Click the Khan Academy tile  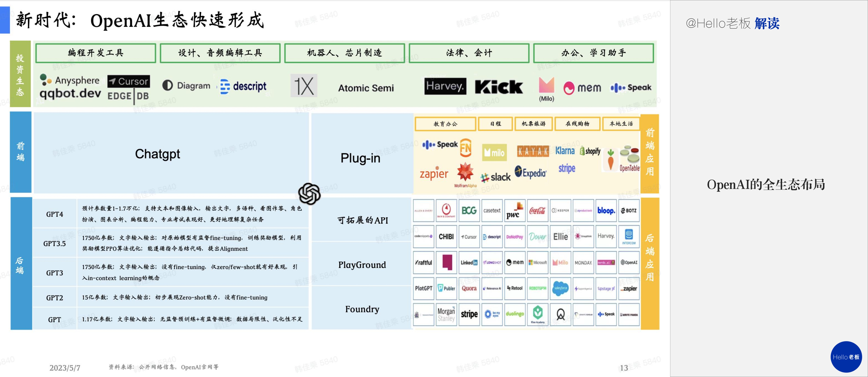pos(537,314)
